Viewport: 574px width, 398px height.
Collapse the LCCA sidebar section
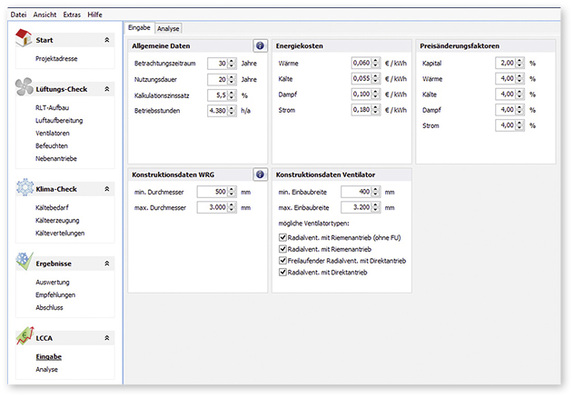(107, 338)
